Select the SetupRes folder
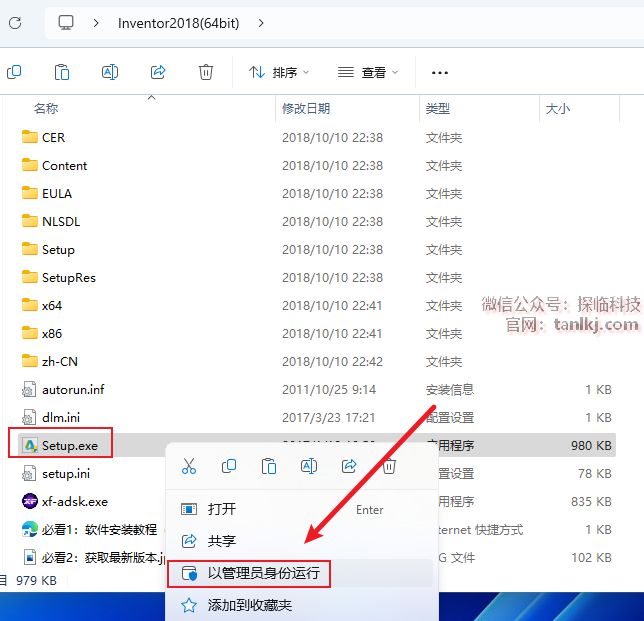This screenshot has width=644, height=621. tap(68, 277)
